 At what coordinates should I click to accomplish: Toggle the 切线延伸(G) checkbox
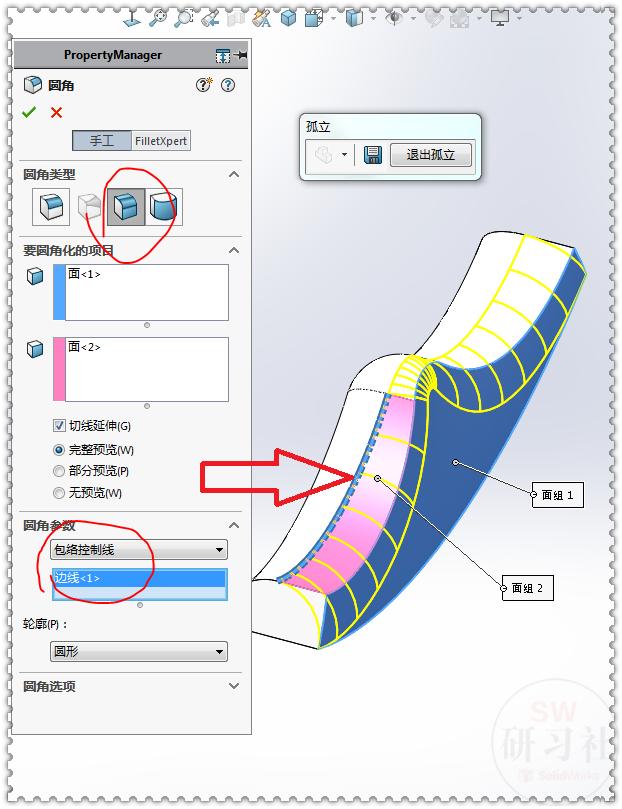click(x=59, y=426)
